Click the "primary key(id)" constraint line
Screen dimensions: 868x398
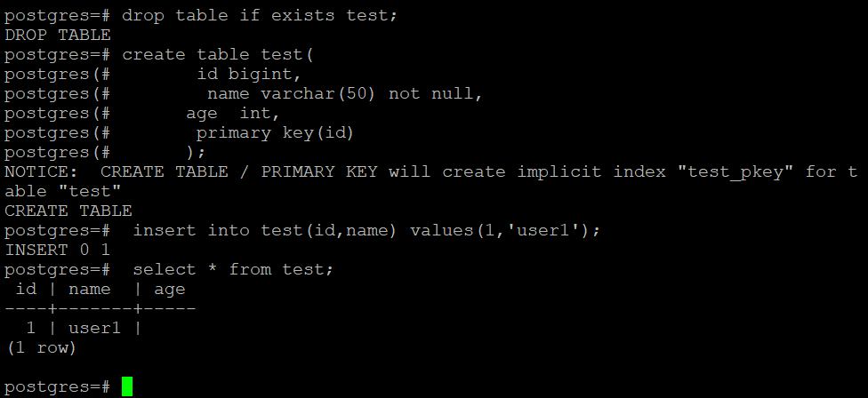point(275,132)
